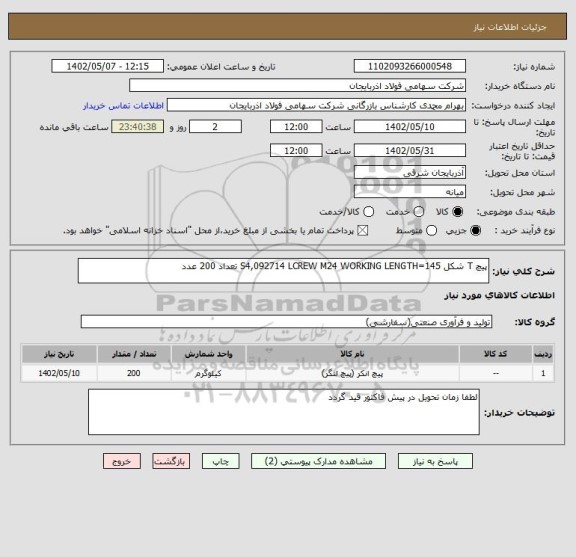Click the کد کالا column header
The width and height of the screenshot is (576, 557).
tap(496, 354)
